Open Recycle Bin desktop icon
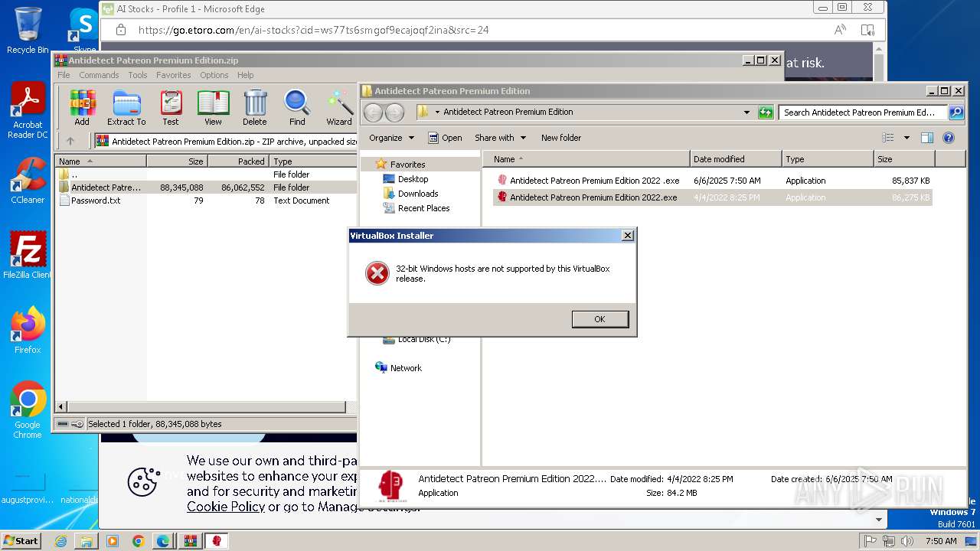980x551 pixels. (x=28, y=31)
